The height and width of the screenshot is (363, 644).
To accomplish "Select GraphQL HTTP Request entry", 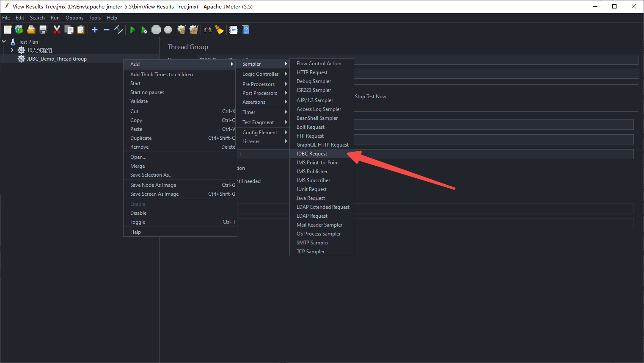I will coord(322,144).
